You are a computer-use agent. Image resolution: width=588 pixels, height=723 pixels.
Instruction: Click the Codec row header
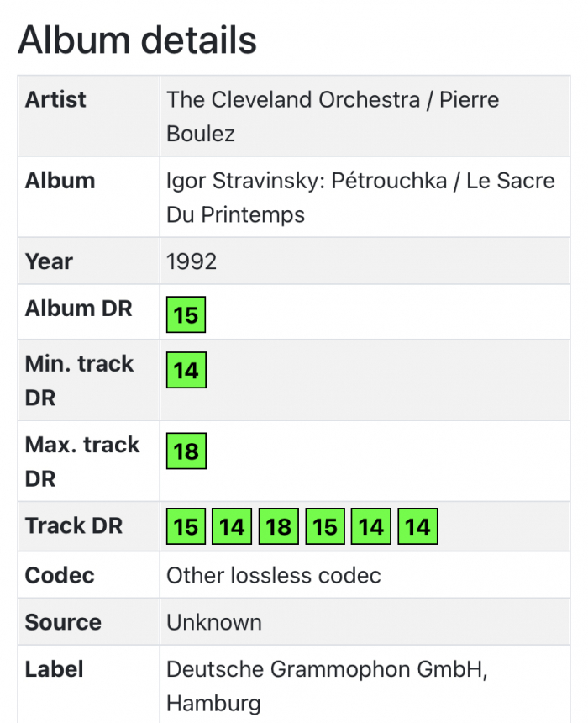point(60,576)
